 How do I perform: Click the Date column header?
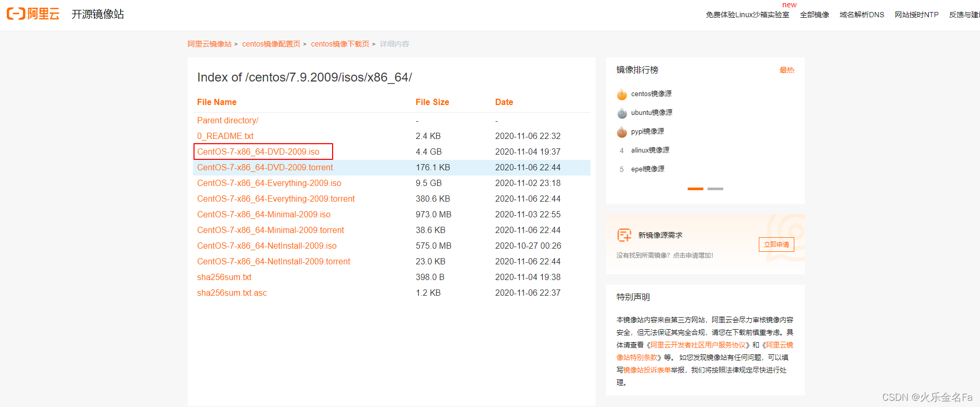504,102
